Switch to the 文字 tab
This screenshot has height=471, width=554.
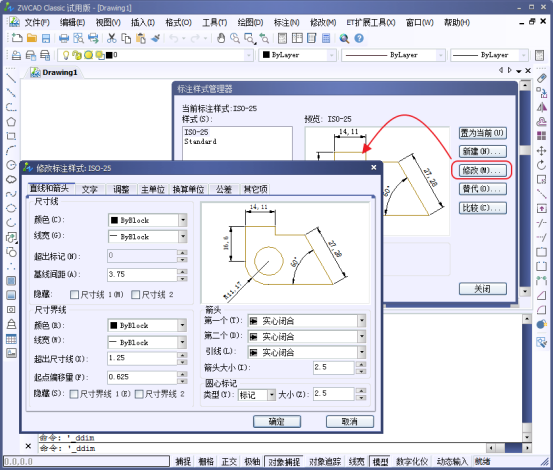89,189
